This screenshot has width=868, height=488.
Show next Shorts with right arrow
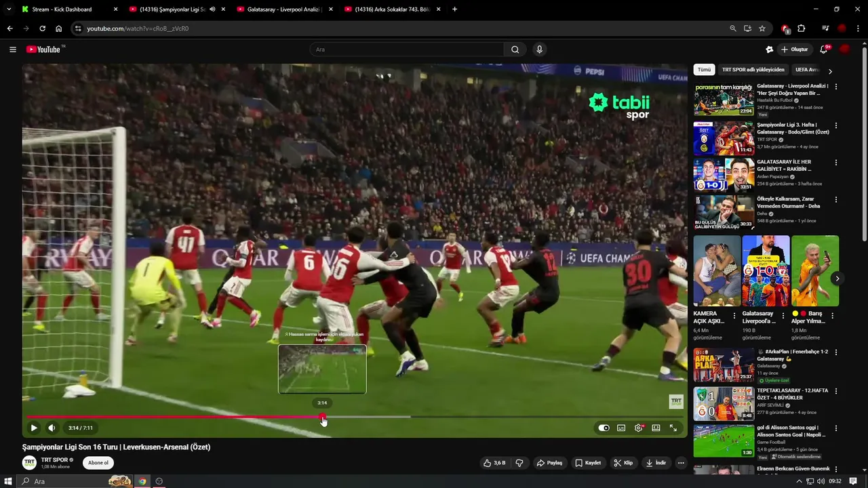click(837, 279)
